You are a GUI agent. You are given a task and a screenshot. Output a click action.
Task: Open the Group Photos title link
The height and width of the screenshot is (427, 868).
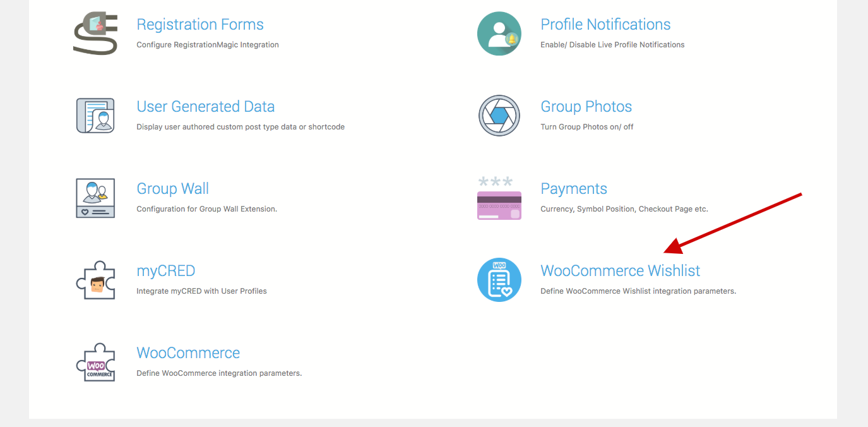(586, 107)
